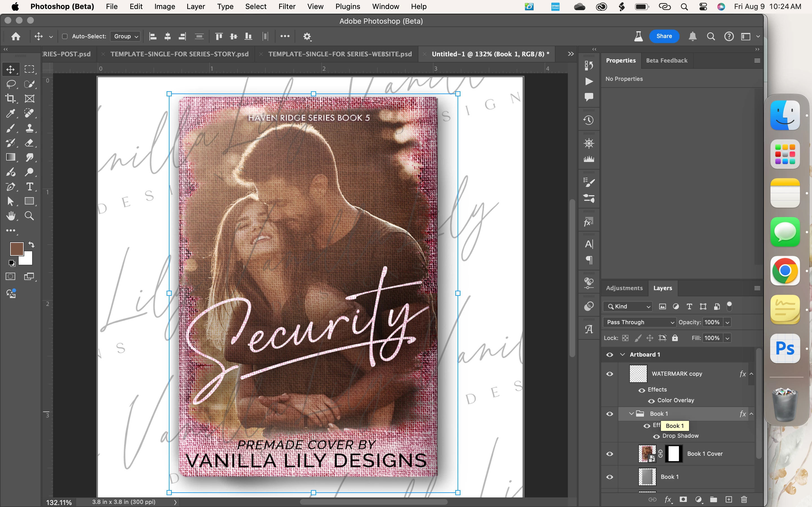Click the create new group folder icon
The height and width of the screenshot is (507, 812).
pos(714,500)
